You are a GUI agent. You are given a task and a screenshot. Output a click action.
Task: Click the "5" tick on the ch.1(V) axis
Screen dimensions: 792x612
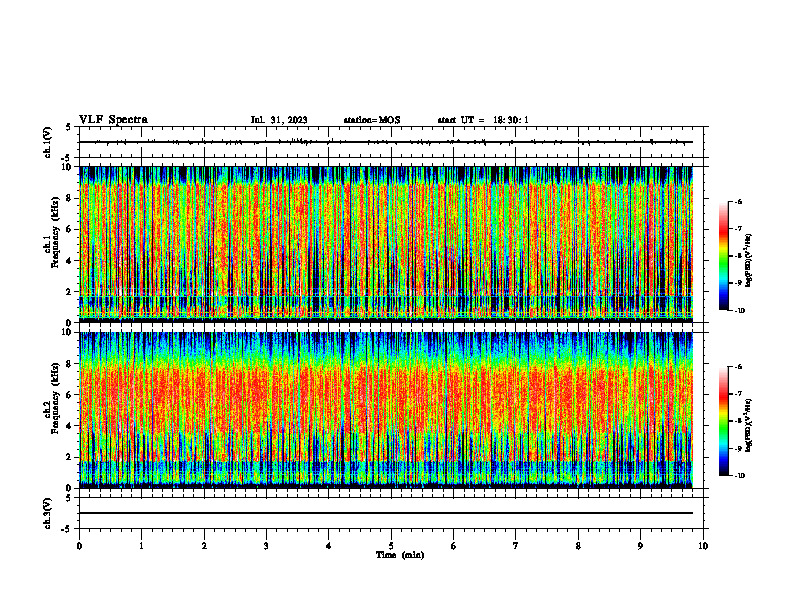pos(70,127)
